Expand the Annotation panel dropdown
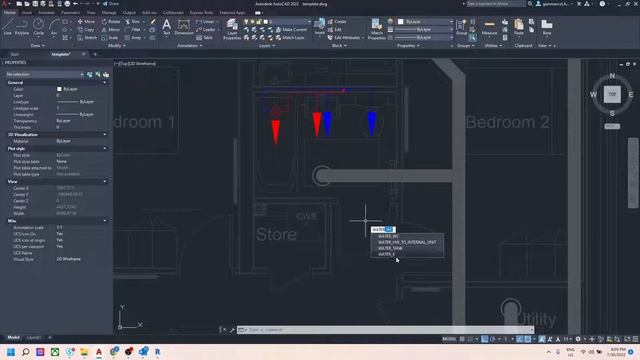 click(x=190, y=46)
